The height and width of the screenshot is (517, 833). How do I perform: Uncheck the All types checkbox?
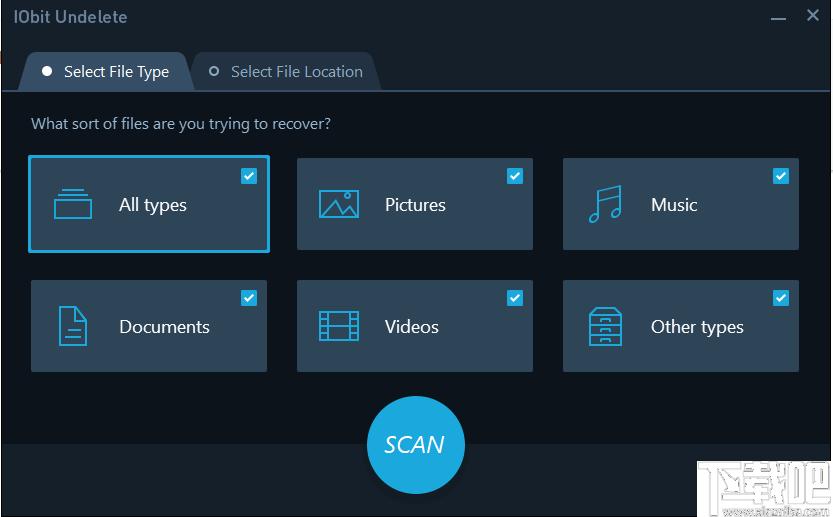tap(249, 176)
